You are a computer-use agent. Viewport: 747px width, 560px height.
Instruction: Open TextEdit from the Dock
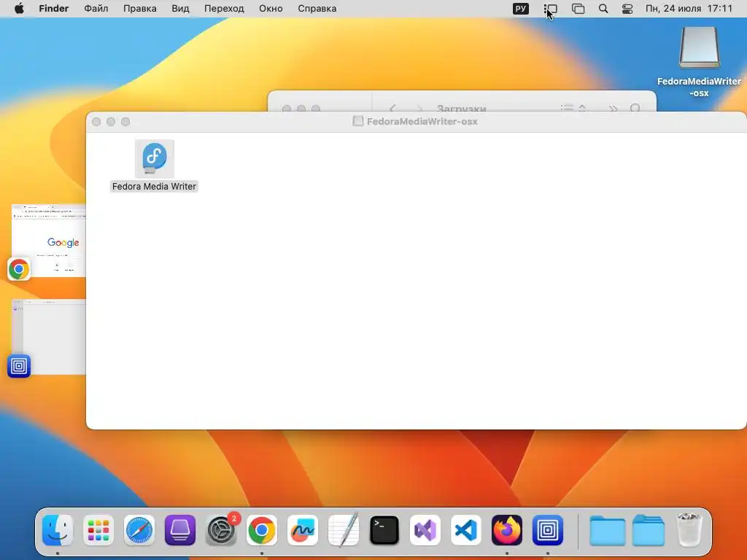344,530
